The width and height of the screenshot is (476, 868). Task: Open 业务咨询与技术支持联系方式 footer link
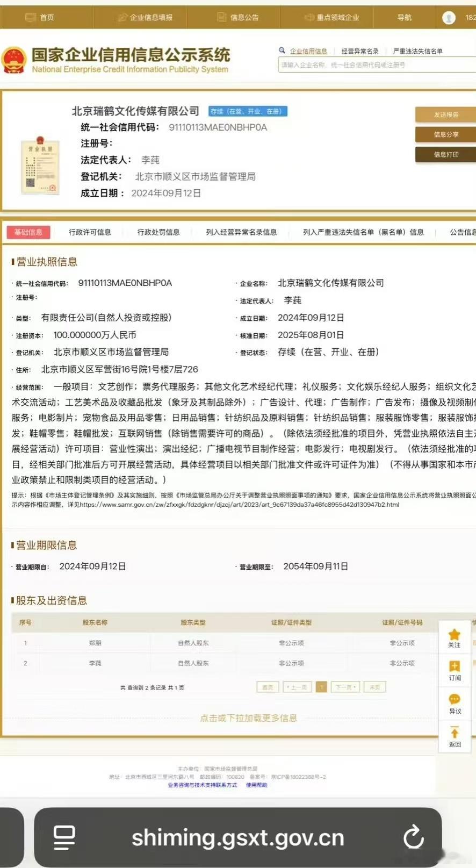[x=202, y=785]
